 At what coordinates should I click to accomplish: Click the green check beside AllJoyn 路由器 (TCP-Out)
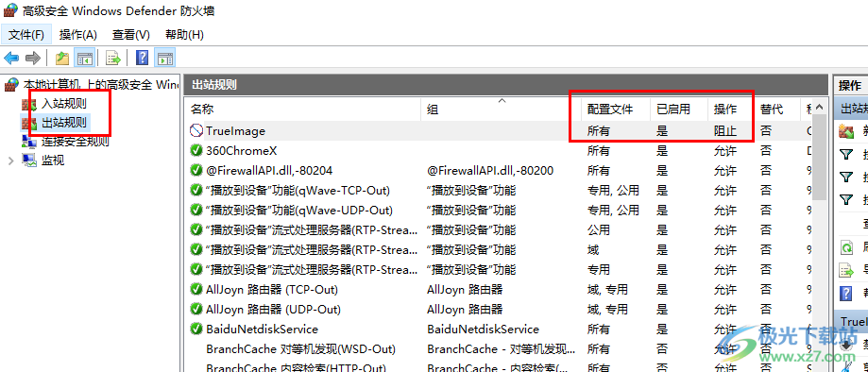pyautogui.click(x=196, y=289)
